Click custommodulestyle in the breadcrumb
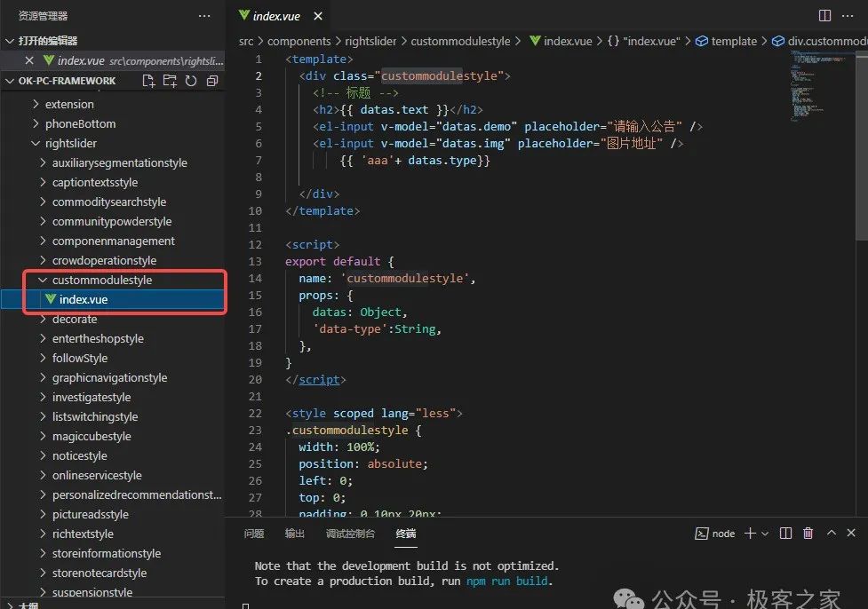This screenshot has height=609, width=868. pyautogui.click(x=460, y=41)
